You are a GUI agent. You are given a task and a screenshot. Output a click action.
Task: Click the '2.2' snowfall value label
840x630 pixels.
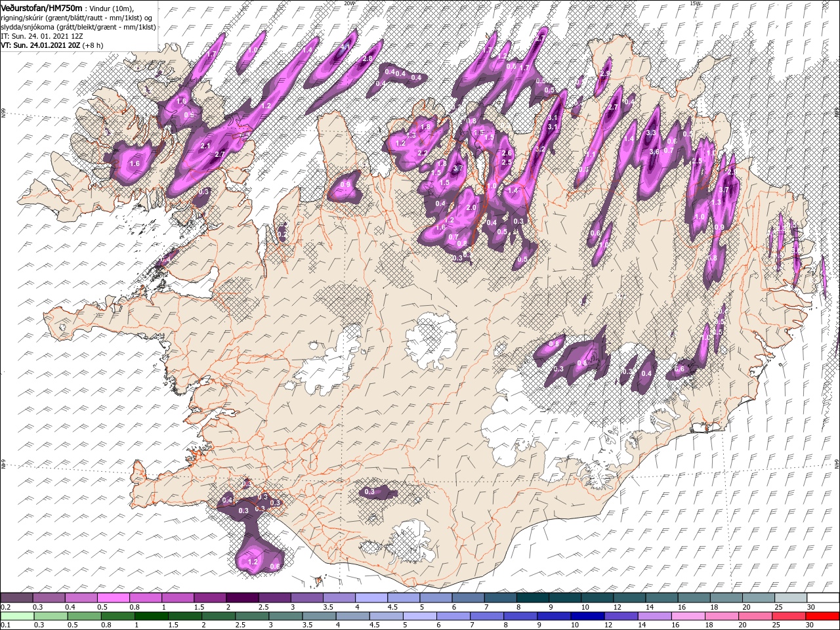(423, 153)
